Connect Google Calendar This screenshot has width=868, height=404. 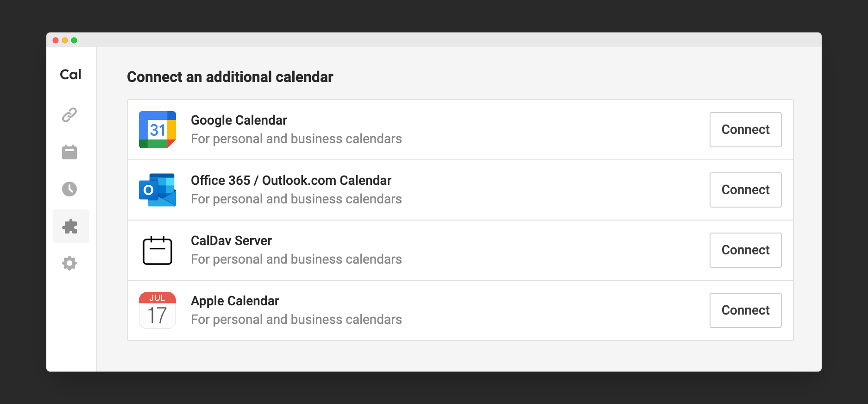coord(745,130)
